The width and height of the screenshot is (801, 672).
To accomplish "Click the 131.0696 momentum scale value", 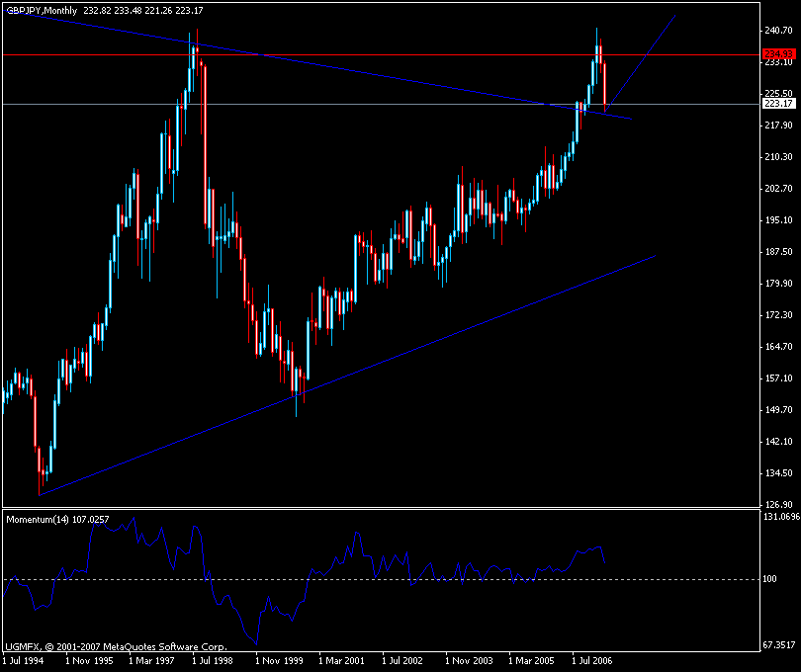I will [x=781, y=517].
